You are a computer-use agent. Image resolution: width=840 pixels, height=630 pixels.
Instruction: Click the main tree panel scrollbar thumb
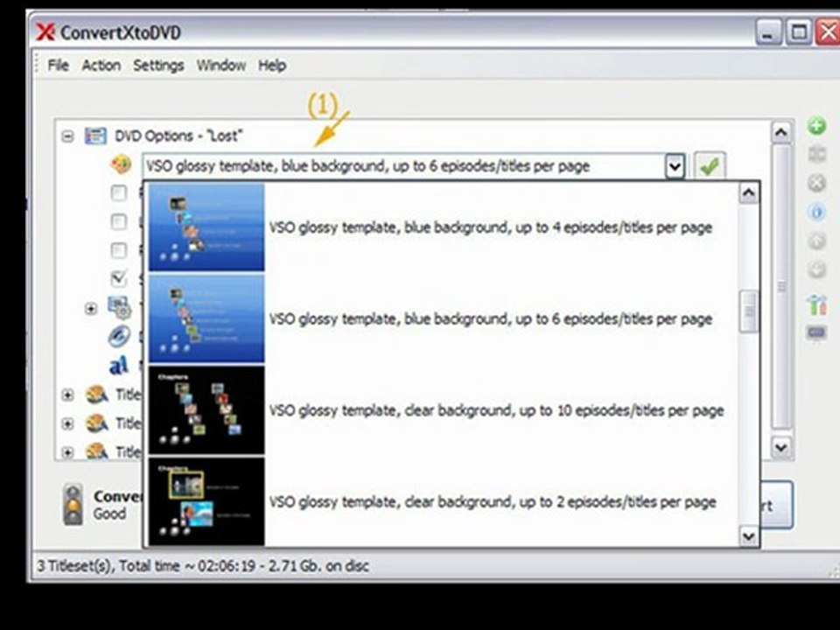pyautogui.click(x=781, y=287)
